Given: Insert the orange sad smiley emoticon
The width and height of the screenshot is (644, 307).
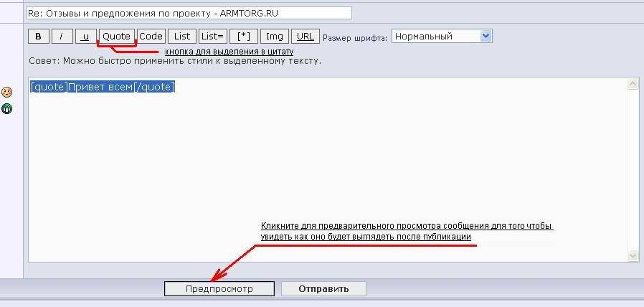Looking at the screenshot, I should click(x=6, y=92).
